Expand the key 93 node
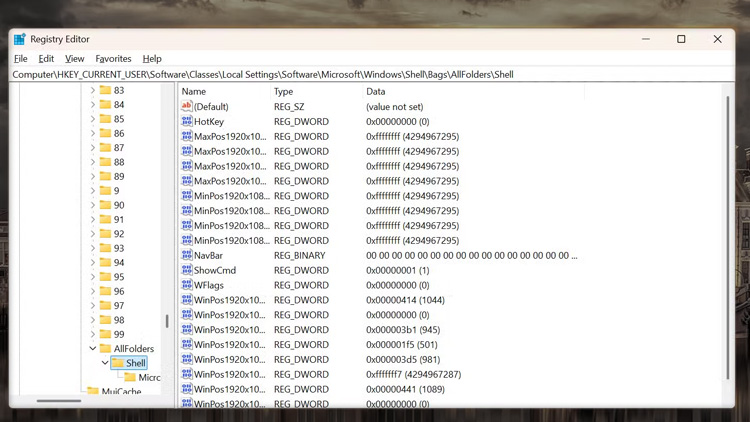 [93, 248]
